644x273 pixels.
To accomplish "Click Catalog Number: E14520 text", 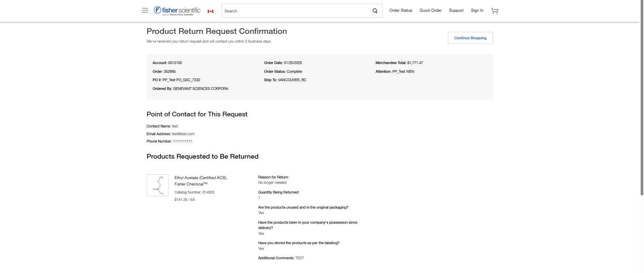I will pyautogui.click(x=194, y=192).
